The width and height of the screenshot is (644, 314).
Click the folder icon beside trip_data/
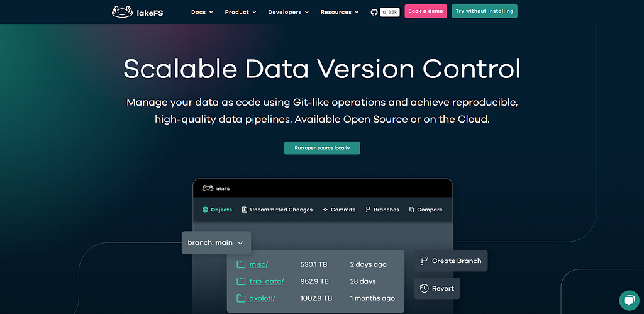click(241, 281)
